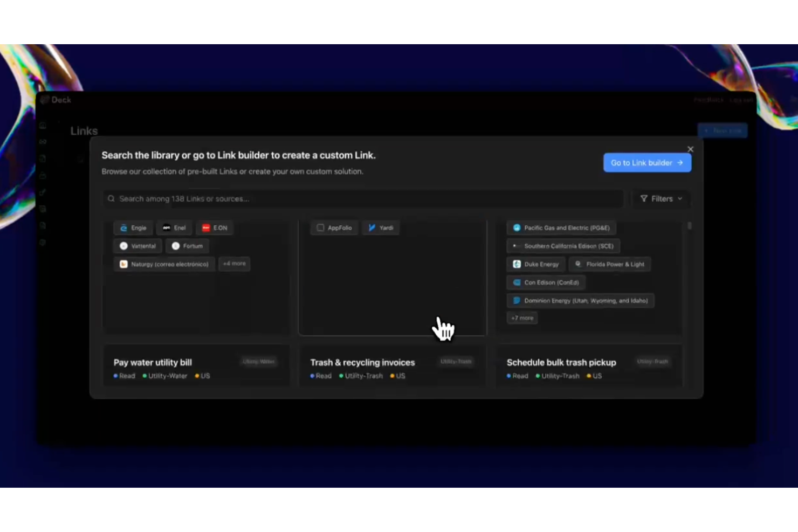The width and height of the screenshot is (798, 532).
Task: Click Log out in the top bar
Action: tap(741, 100)
